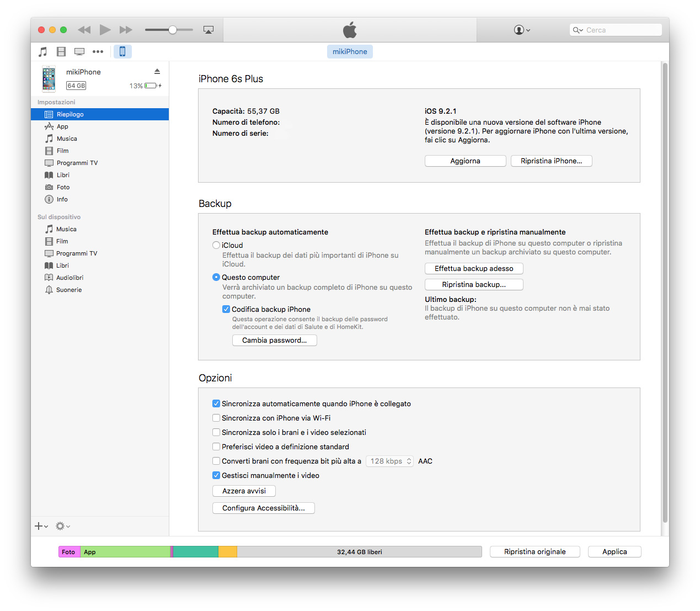Open Film under Sul dispositivo
700x611 pixels.
(x=100, y=241)
